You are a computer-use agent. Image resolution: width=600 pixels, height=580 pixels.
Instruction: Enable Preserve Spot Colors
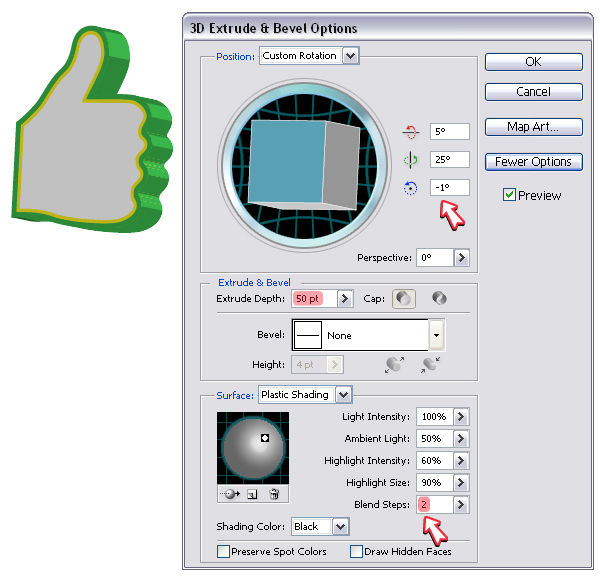223,551
